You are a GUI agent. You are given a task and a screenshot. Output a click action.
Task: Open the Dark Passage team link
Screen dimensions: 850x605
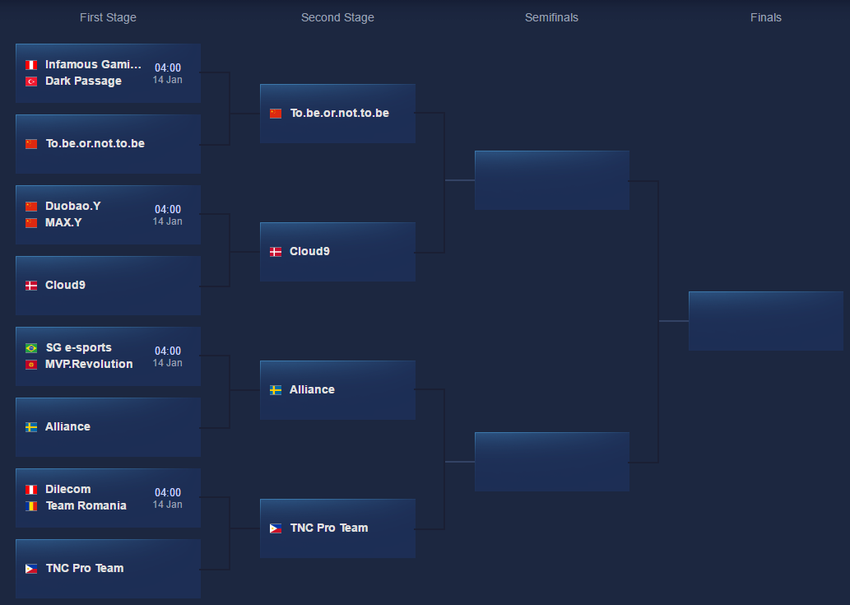(x=83, y=81)
